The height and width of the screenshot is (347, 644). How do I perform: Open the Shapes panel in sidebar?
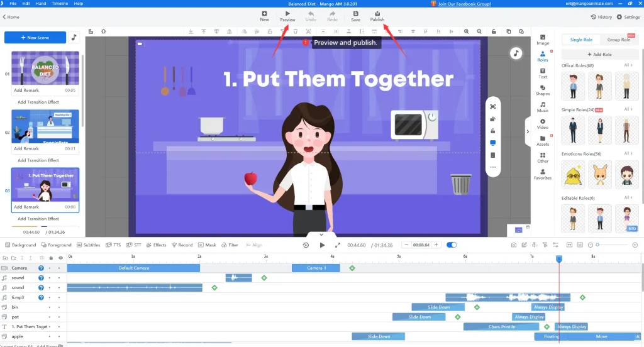[x=542, y=90]
